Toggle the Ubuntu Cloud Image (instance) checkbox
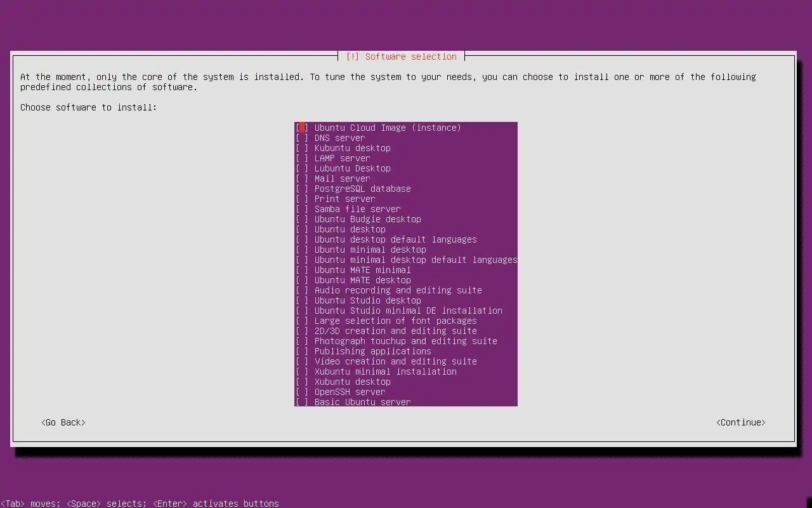 pos(302,128)
